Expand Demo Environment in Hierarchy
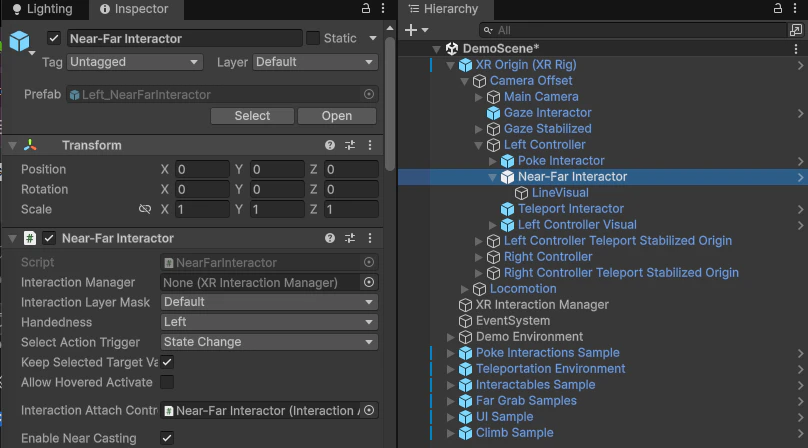This screenshot has width=808, height=448. 450,337
